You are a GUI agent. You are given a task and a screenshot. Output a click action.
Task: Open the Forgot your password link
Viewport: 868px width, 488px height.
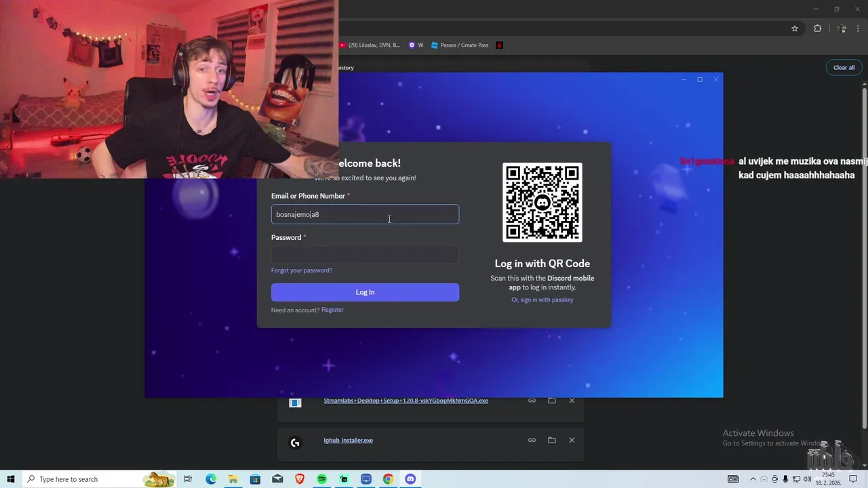point(302,270)
